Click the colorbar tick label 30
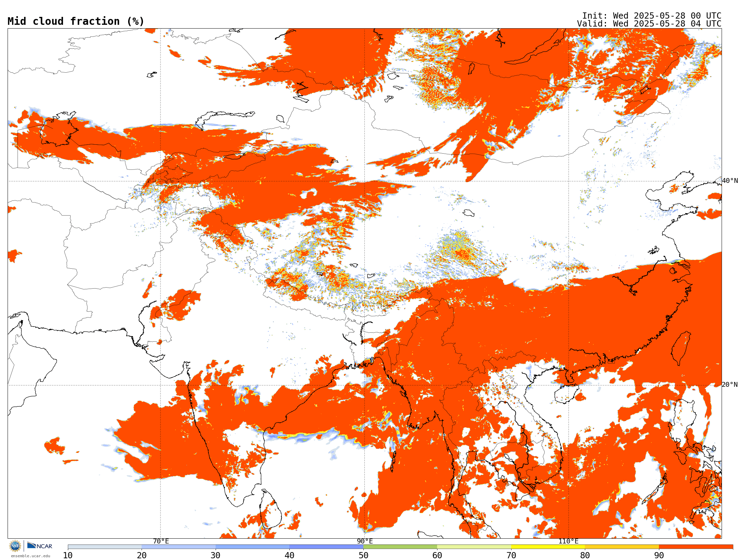The image size is (744, 560). [216, 556]
